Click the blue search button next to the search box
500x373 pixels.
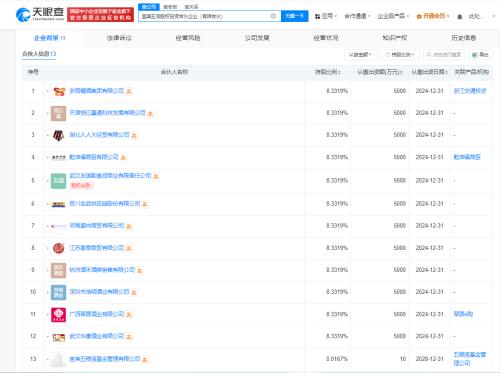(x=295, y=16)
